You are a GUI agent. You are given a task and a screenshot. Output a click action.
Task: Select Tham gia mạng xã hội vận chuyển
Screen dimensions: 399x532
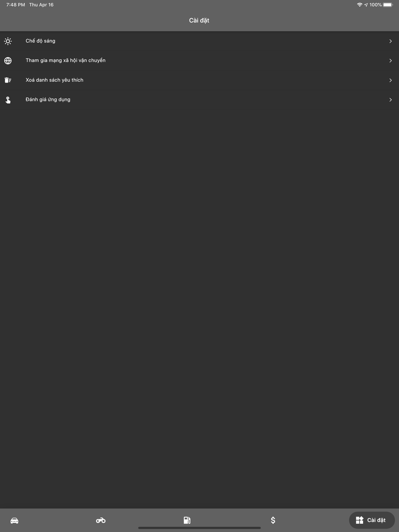(x=199, y=61)
